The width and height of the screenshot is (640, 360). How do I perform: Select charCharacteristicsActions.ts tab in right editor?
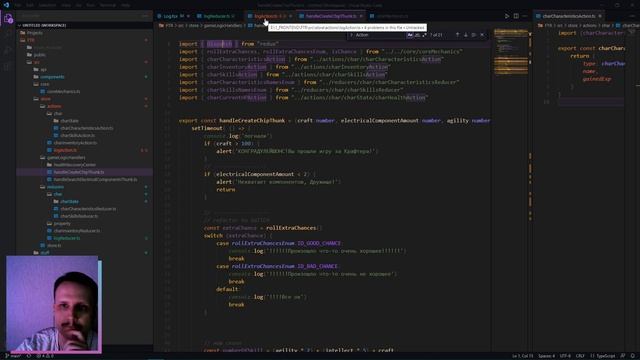pyautogui.click(x=569, y=16)
